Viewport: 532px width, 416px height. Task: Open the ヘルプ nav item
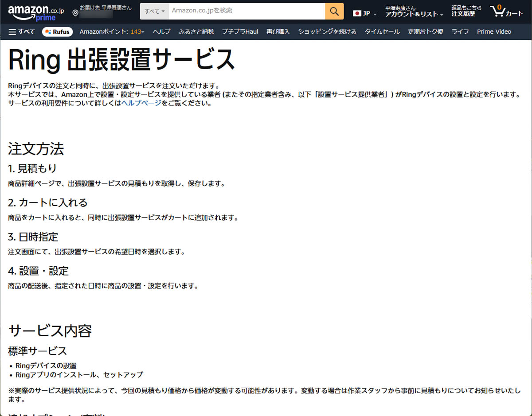(161, 32)
